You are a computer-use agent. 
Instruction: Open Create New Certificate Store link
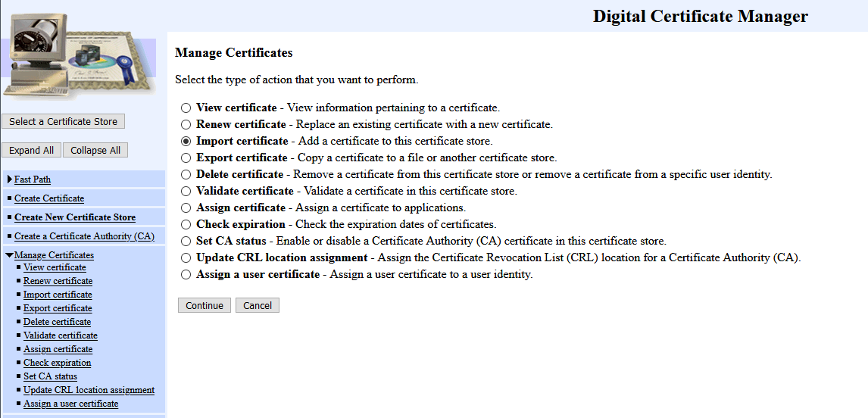75,217
